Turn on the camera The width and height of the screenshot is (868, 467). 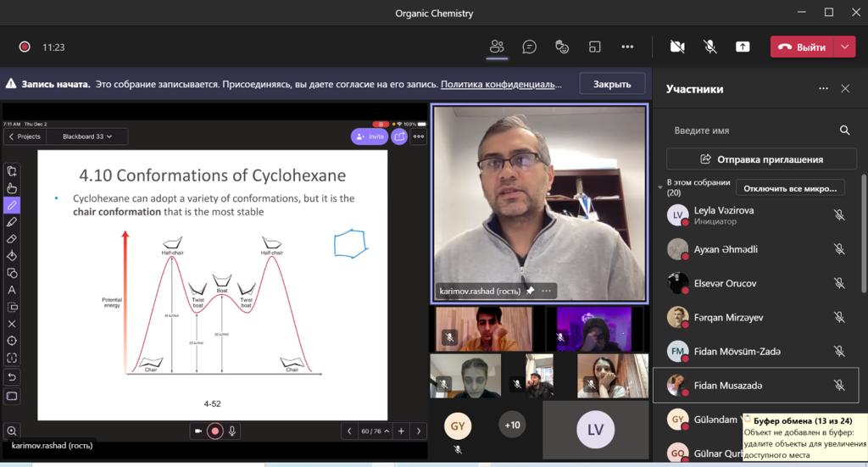click(x=677, y=47)
